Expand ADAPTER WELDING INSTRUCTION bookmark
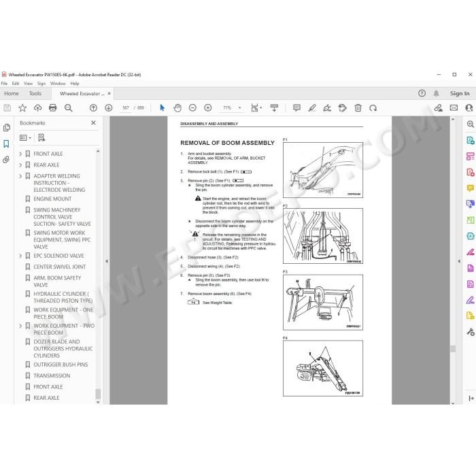 (20, 176)
